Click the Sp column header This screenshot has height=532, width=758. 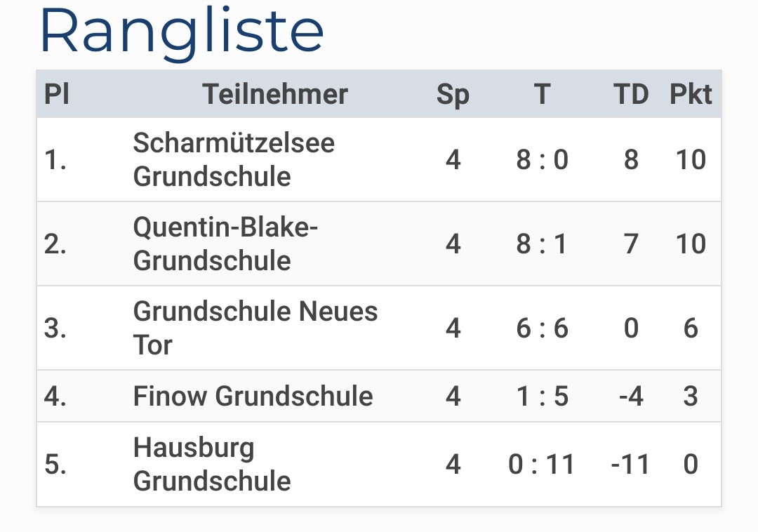coord(453,95)
